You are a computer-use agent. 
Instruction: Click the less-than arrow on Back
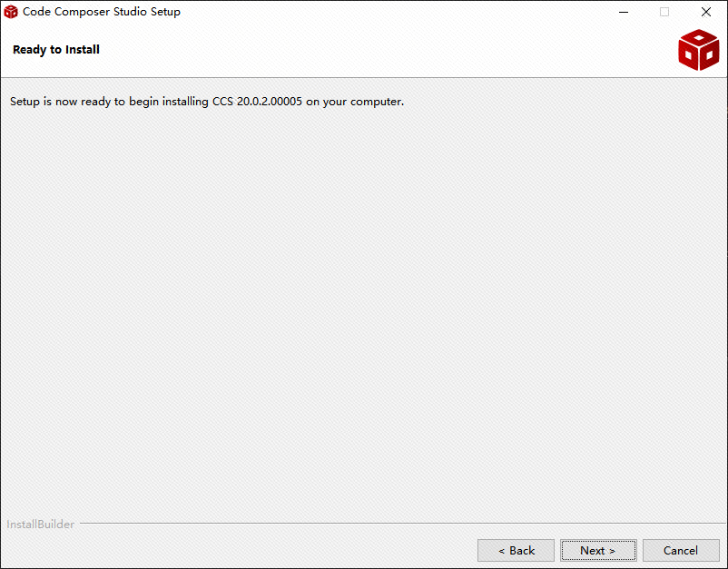[501, 551]
